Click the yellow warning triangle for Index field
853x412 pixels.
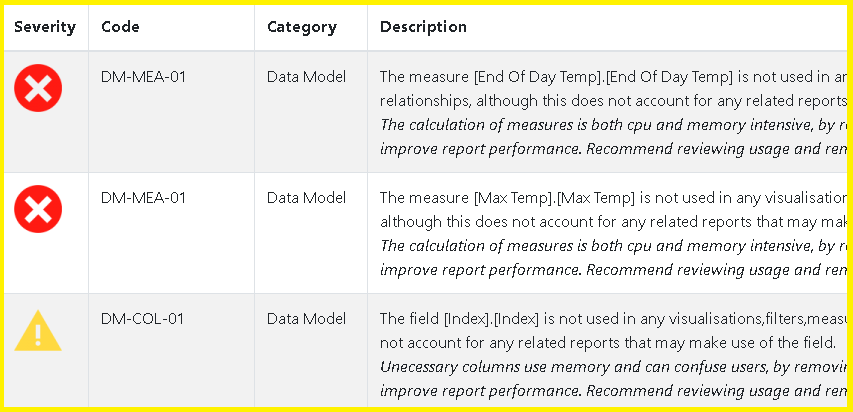(38, 331)
